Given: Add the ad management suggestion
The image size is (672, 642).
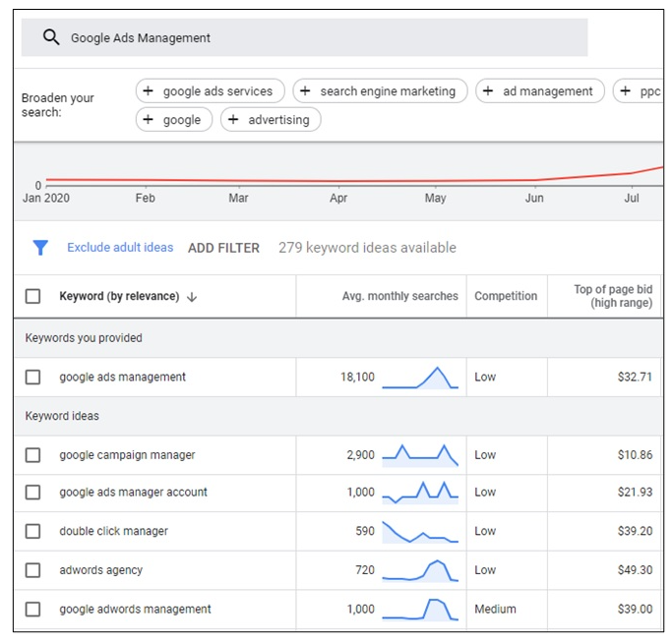Looking at the screenshot, I should [540, 90].
